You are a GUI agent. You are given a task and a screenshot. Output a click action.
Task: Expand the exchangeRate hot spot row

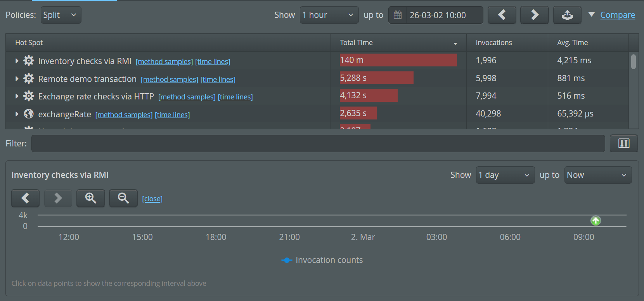[17, 114]
